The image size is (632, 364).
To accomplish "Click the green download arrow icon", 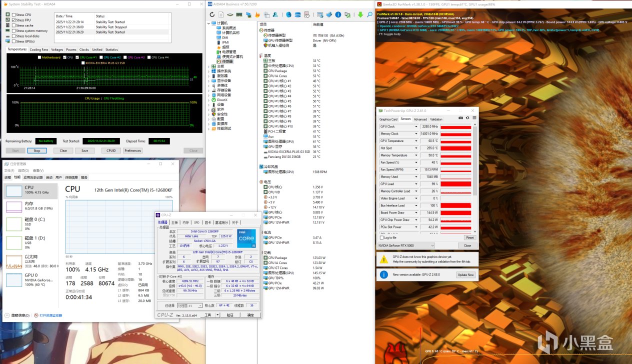I will 360,15.
